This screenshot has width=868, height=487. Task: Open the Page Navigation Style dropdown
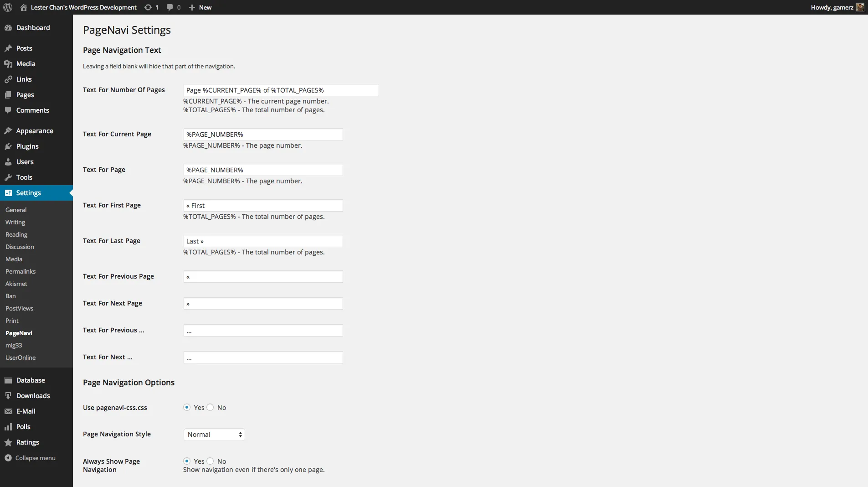point(214,435)
